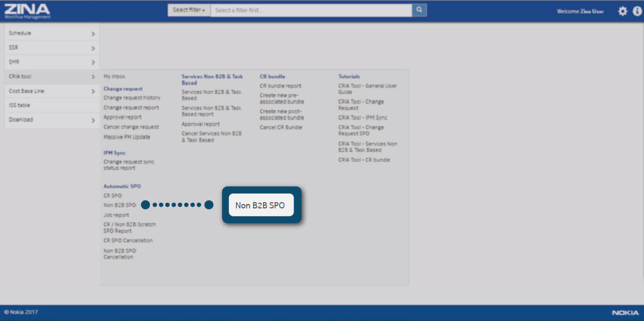Select the ISS table menu item
644x321 pixels.
[52, 105]
